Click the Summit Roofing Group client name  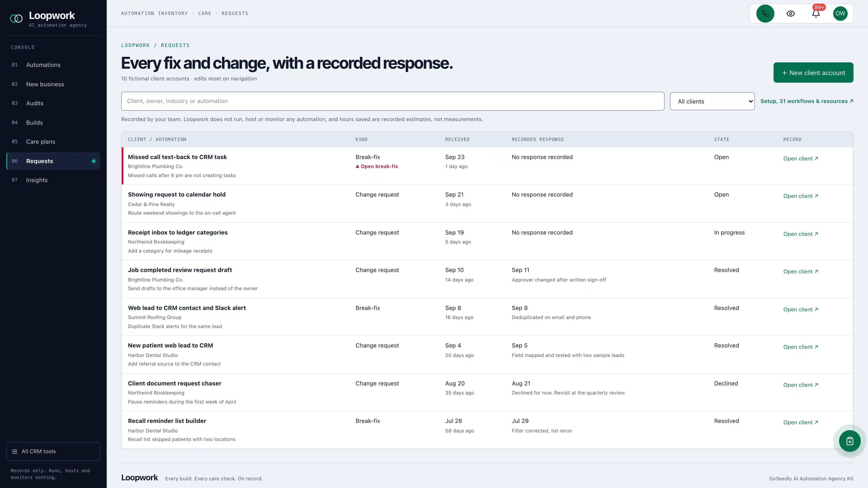pos(155,317)
